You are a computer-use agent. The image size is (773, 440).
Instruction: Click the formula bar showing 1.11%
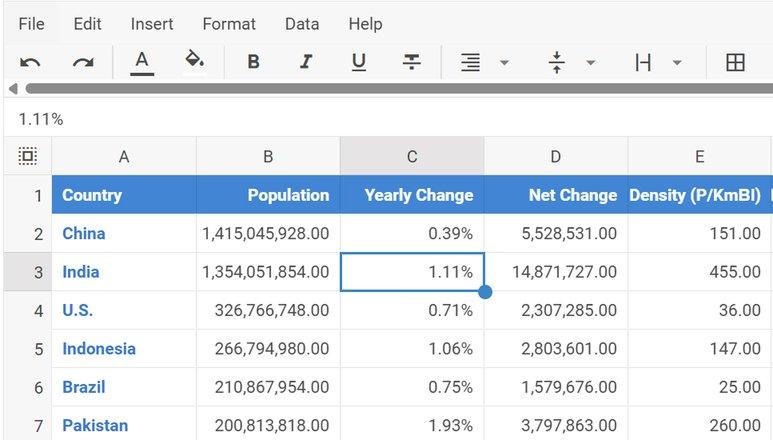[388, 119]
